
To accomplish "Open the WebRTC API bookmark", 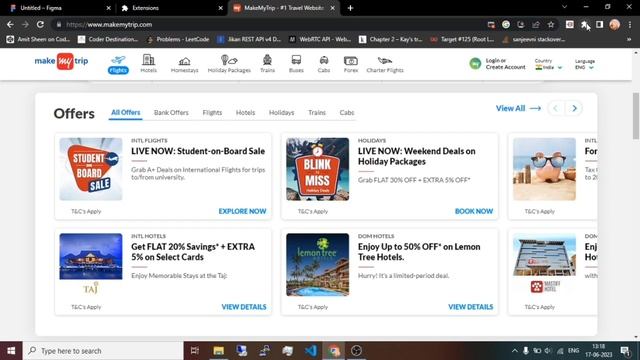I will tap(320, 39).
